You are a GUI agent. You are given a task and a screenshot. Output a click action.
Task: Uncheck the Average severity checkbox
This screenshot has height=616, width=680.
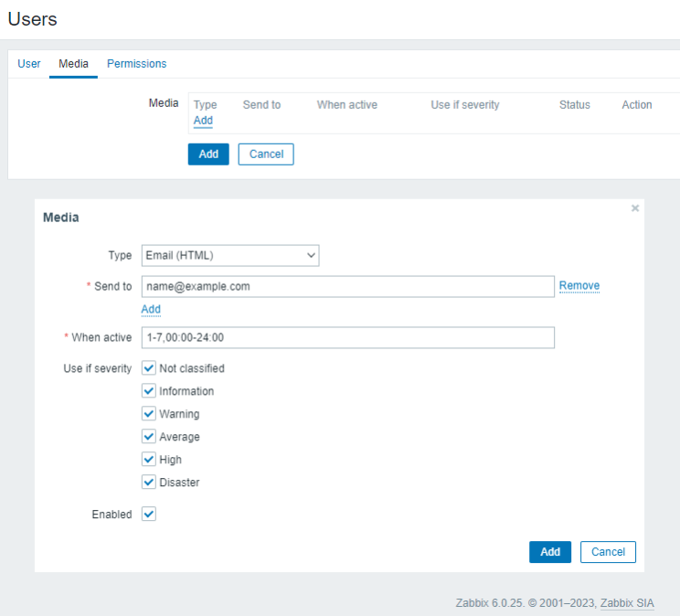[x=150, y=437]
